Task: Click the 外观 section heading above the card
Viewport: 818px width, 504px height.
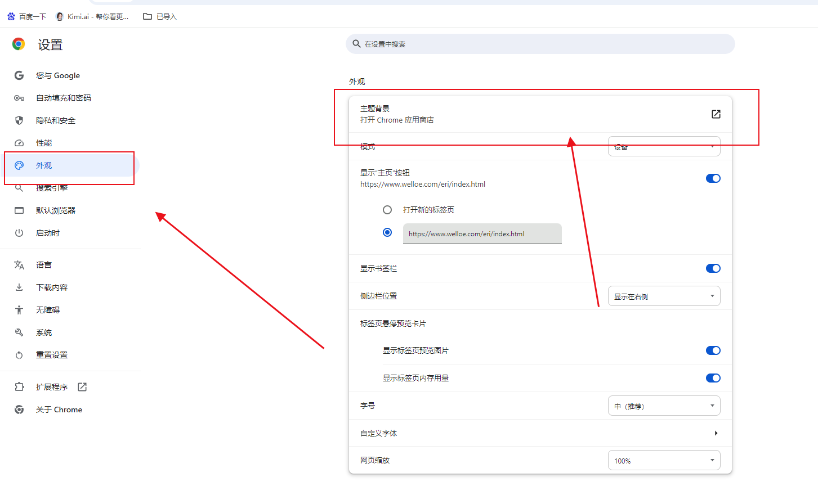Action: 357,82
